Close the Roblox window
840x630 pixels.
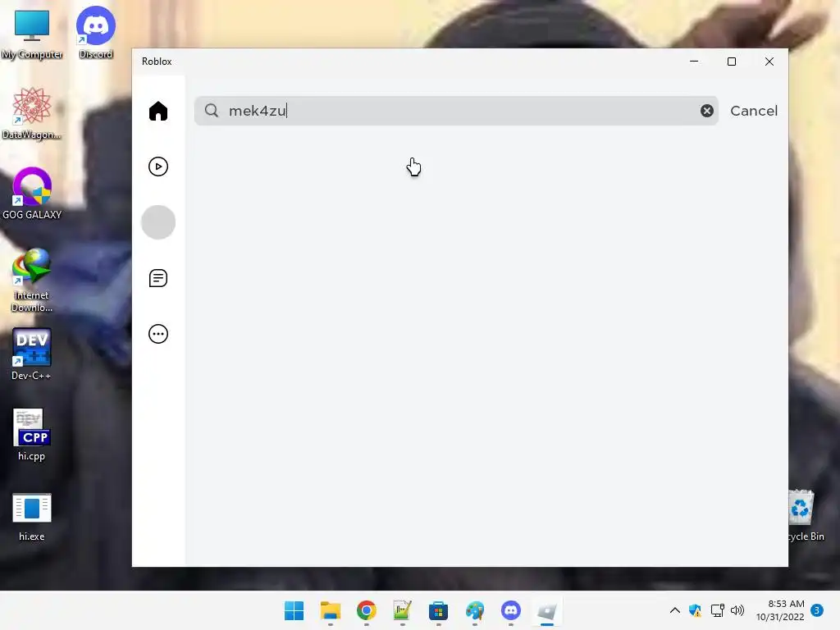tap(769, 62)
